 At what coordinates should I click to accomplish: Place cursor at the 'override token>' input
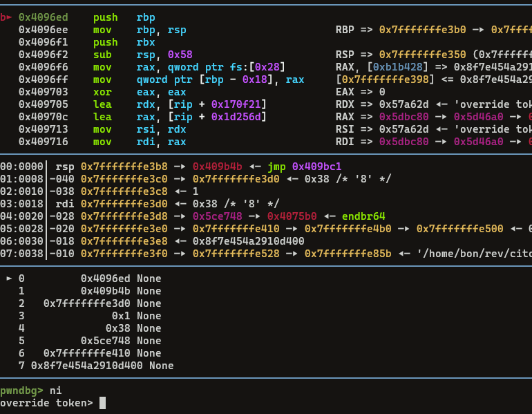coord(102,403)
